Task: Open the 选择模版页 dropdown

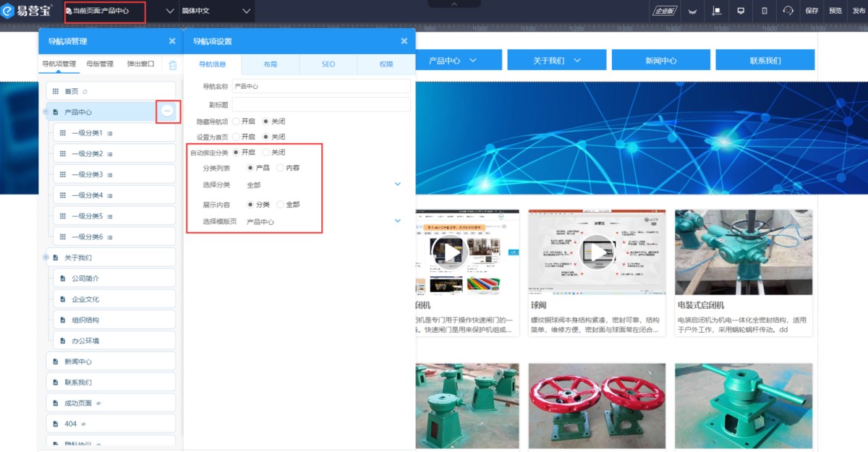Action: [397, 221]
